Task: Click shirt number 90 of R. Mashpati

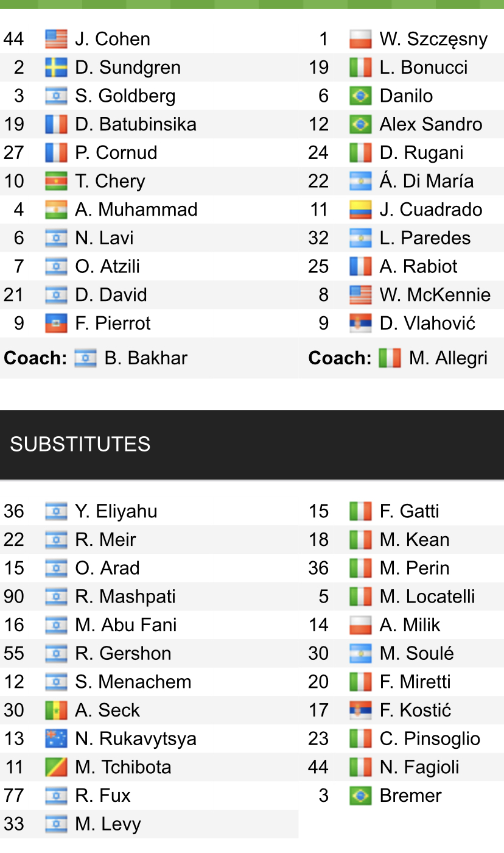Action: (x=14, y=596)
